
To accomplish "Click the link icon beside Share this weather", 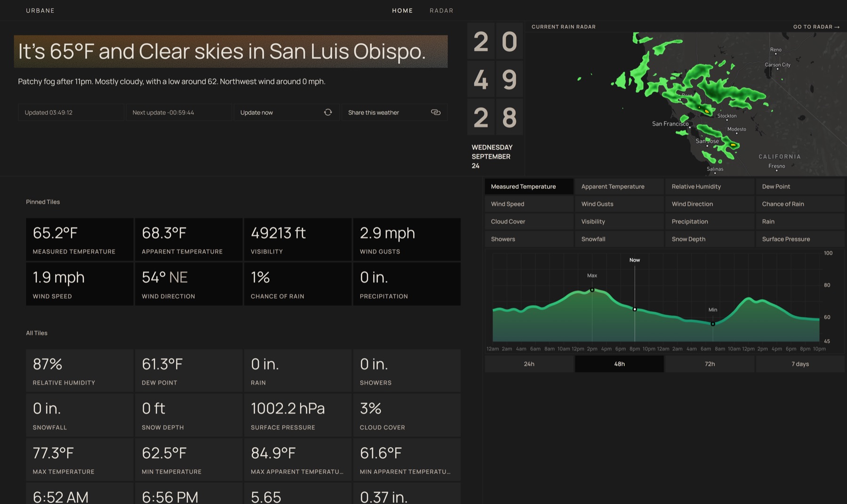I will tap(436, 112).
